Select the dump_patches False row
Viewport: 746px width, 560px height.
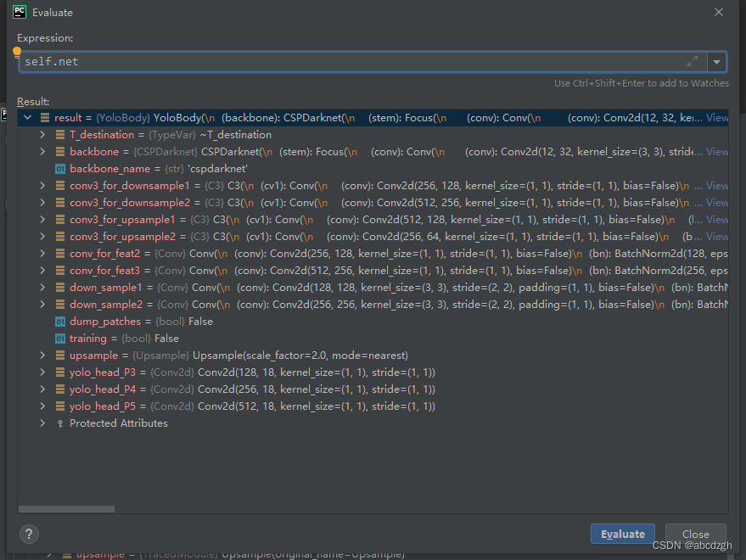(373, 322)
